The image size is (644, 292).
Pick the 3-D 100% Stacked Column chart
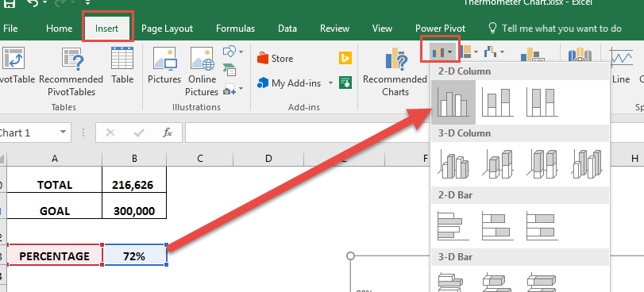(542, 164)
